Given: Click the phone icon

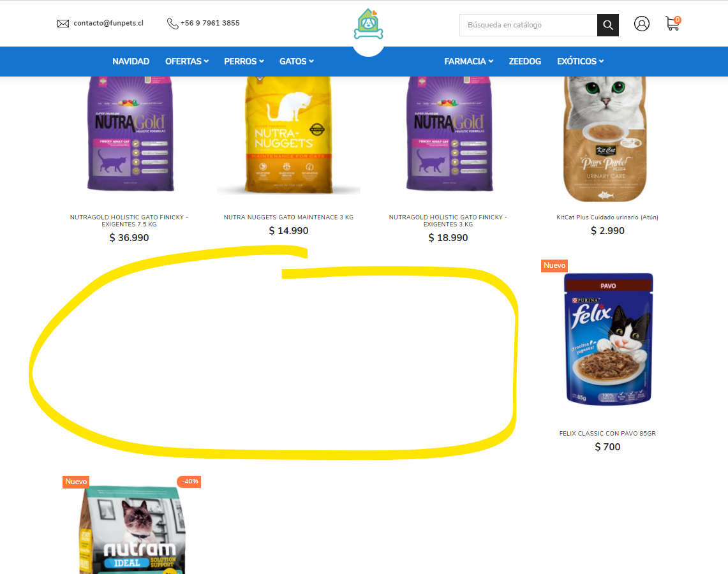Looking at the screenshot, I should tap(173, 23).
